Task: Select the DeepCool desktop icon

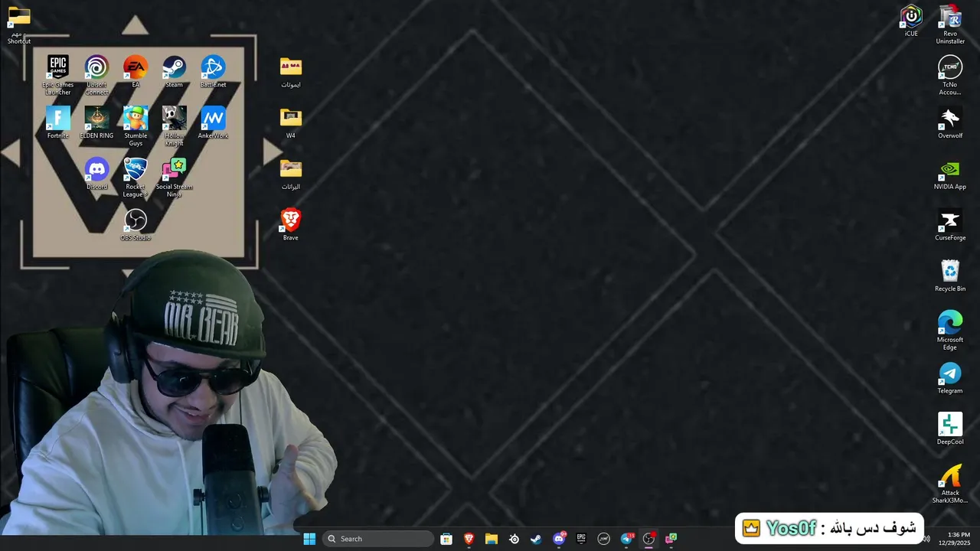Action: [950, 429]
